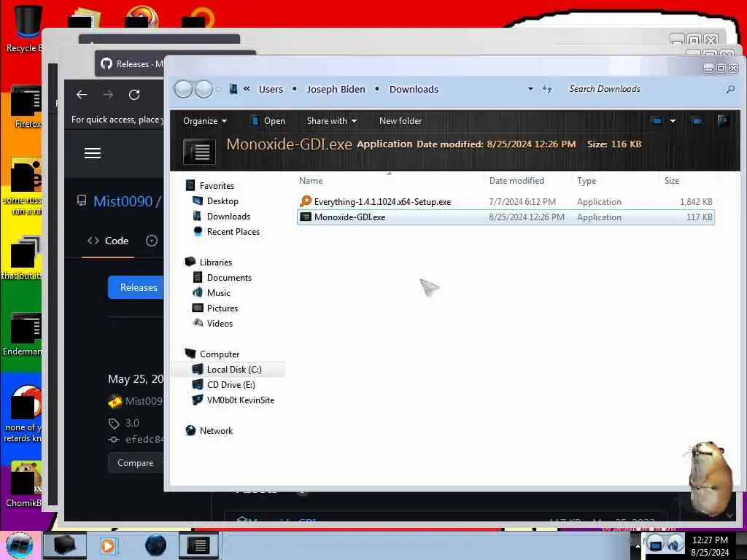Image resolution: width=747 pixels, height=560 pixels.
Task: Select the Monoxide-GDI.exe file row
Action: (506, 217)
